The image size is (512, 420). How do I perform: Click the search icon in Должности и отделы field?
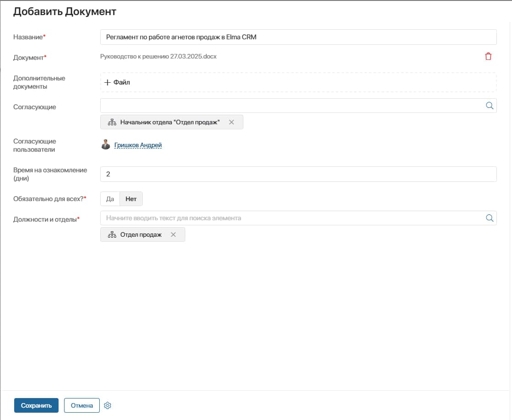coord(489,218)
